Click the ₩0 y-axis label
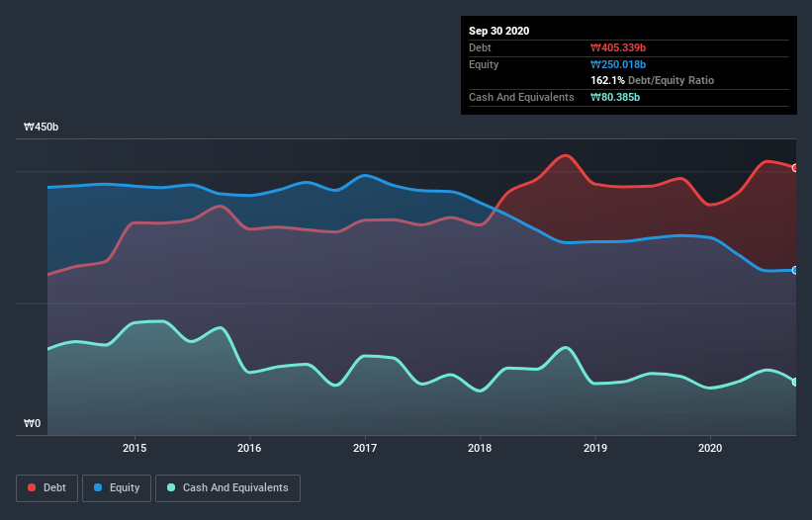This screenshot has width=812, height=520. pyautogui.click(x=32, y=423)
